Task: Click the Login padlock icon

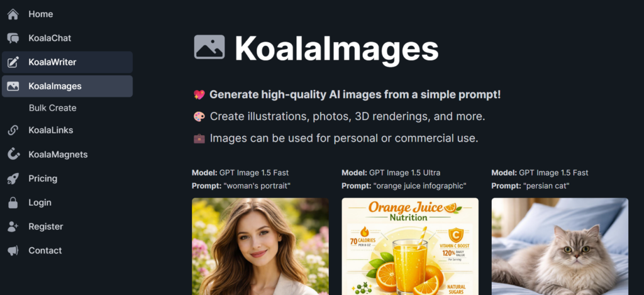Action: (x=13, y=203)
